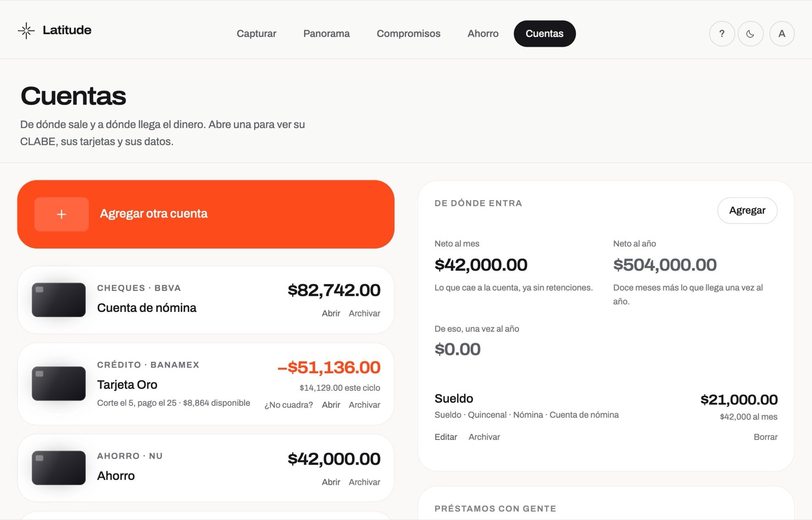The height and width of the screenshot is (520, 812).
Task: Select the active Cuentas tab
Action: (x=545, y=34)
